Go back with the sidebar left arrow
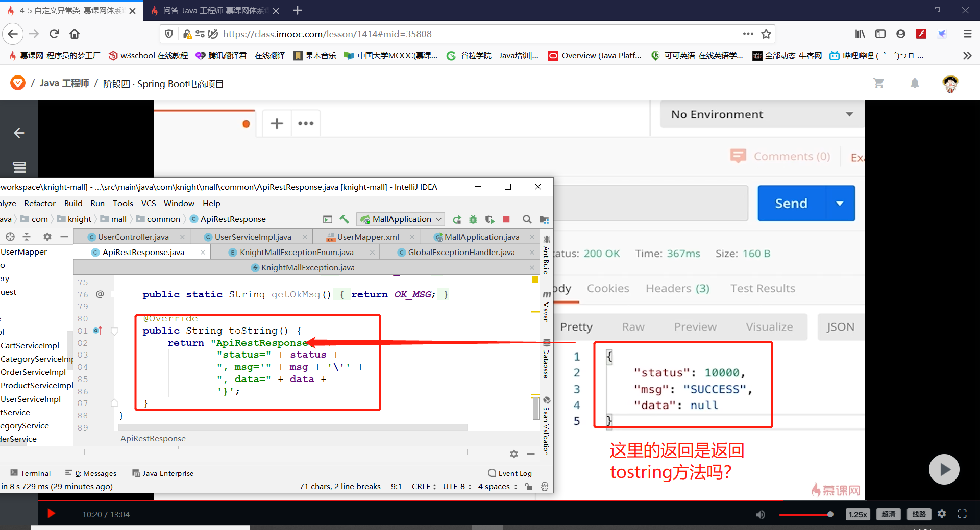Image resolution: width=980 pixels, height=530 pixels. point(19,133)
